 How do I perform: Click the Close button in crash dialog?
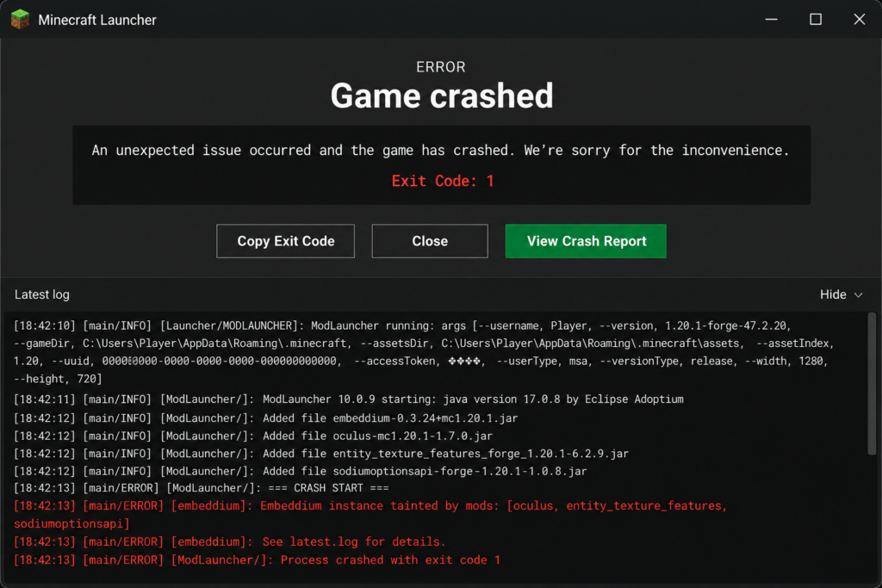(430, 241)
